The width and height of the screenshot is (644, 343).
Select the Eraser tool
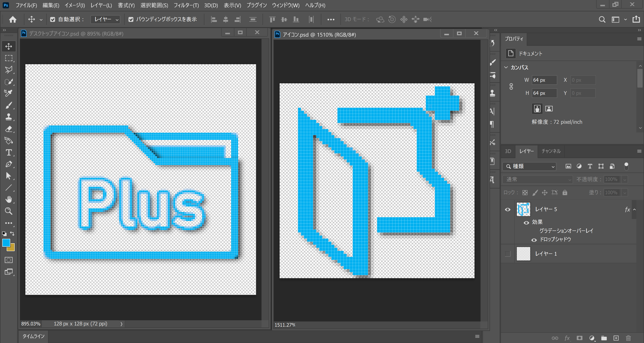pyautogui.click(x=8, y=129)
